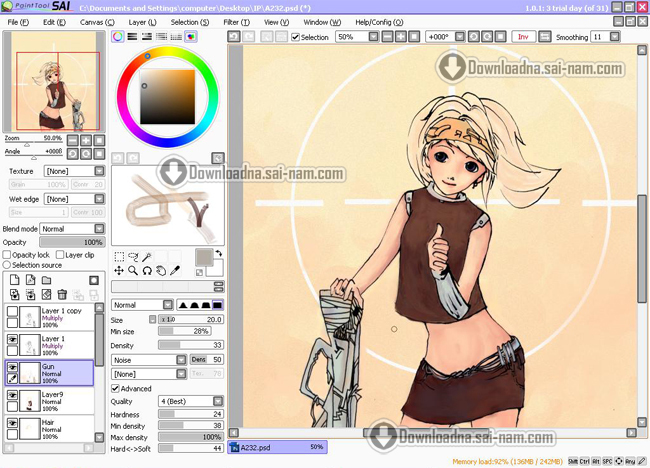Viewport: 650px width, 468px height.
Task: Select the rotate canvas tool
Action: coord(147,271)
